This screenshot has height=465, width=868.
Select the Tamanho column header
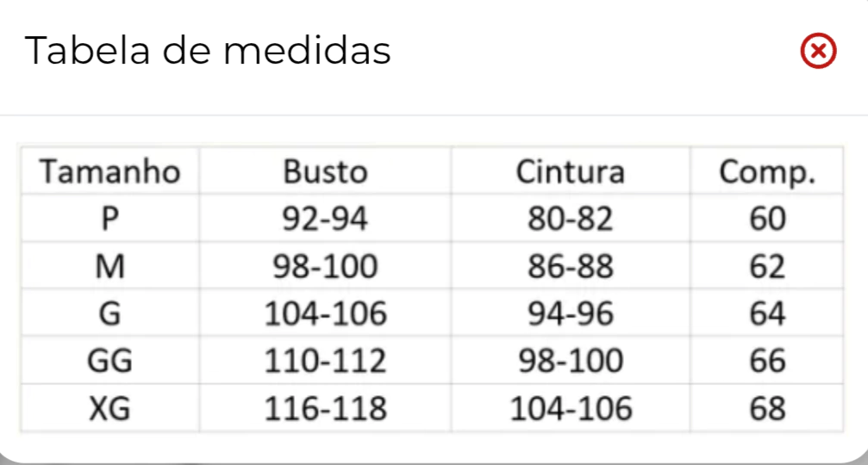pos(109,171)
